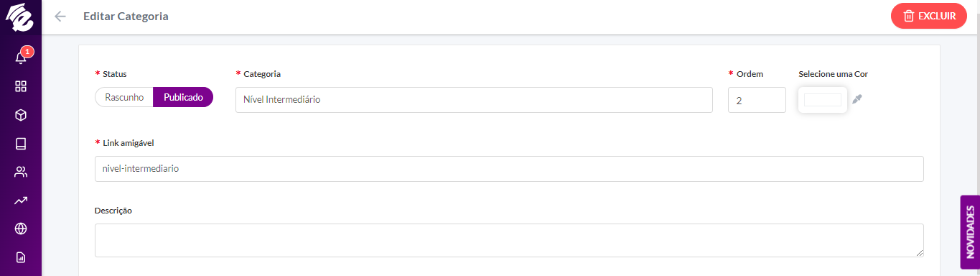Open the trending chart icon in sidebar
Image resolution: width=980 pixels, height=276 pixels.
tap(21, 201)
